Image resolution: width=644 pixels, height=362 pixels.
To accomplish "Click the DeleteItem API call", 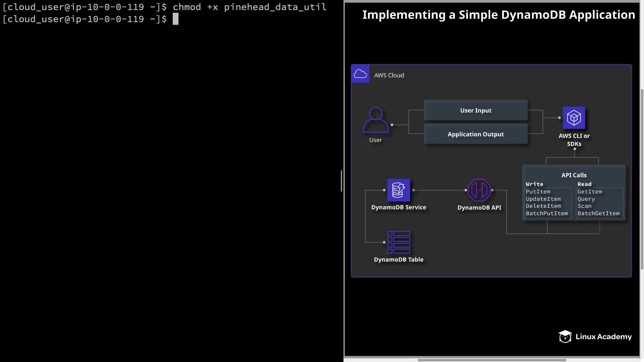I will (x=543, y=206).
